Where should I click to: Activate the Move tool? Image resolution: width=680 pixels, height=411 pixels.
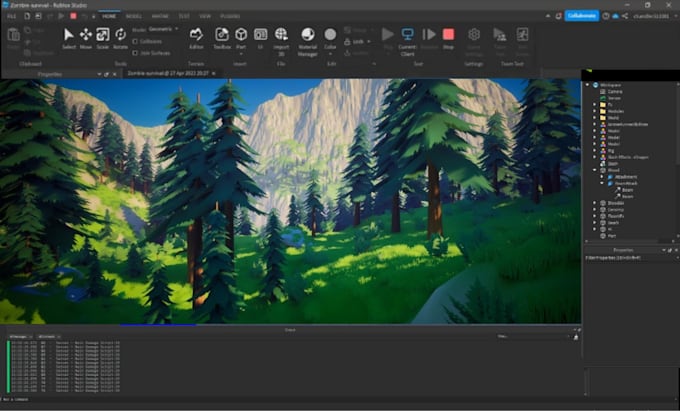pos(86,38)
